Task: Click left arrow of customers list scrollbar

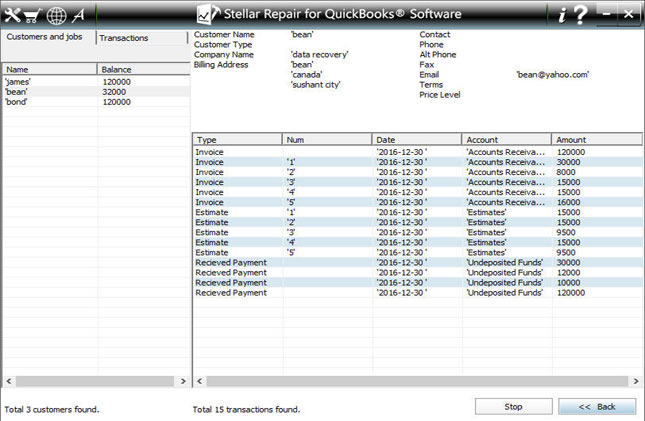Action: pyautogui.click(x=9, y=381)
